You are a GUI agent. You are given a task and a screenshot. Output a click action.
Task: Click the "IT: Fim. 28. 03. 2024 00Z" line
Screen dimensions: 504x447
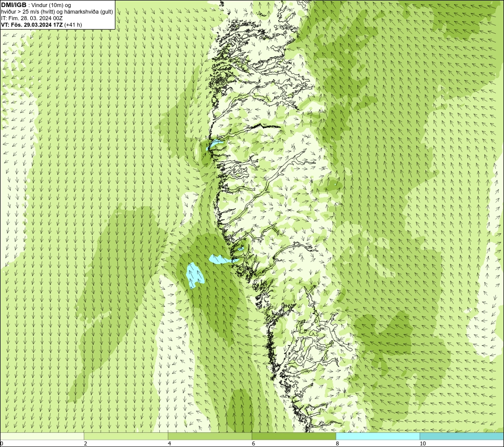click(32, 18)
